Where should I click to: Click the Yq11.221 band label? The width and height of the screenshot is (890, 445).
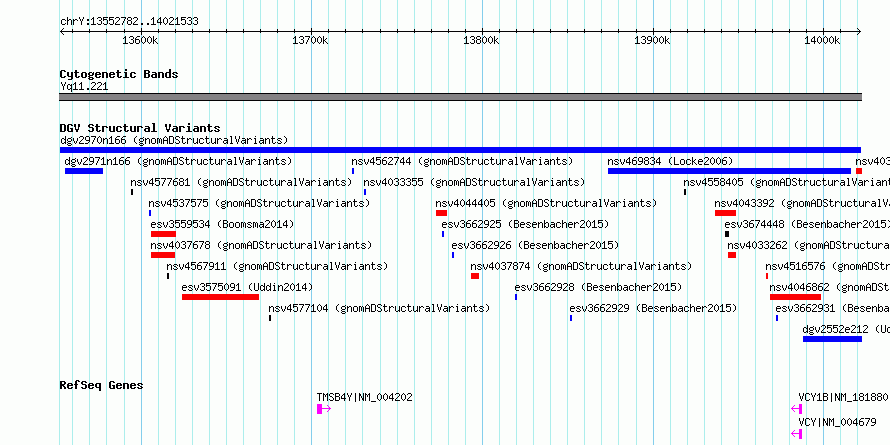pos(84,87)
